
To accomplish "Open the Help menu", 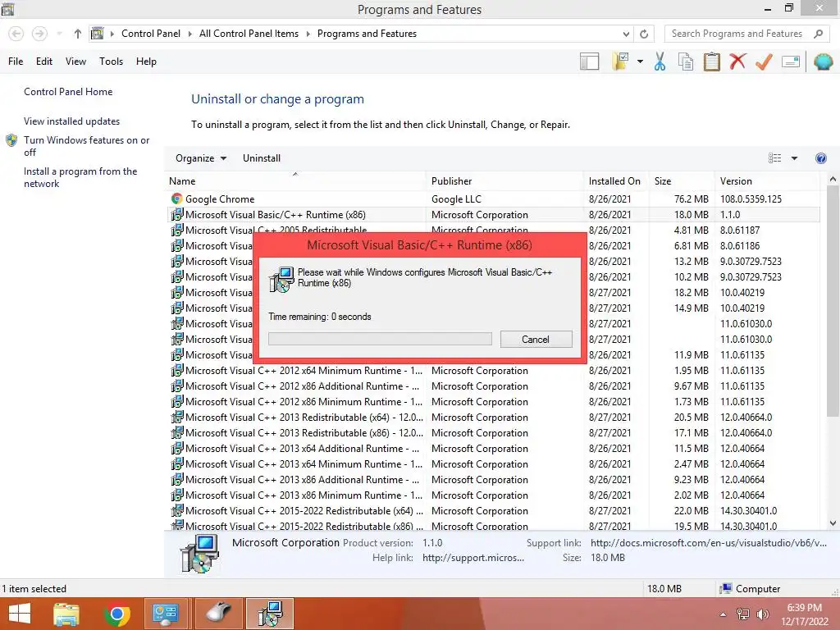I will [146, 62].
